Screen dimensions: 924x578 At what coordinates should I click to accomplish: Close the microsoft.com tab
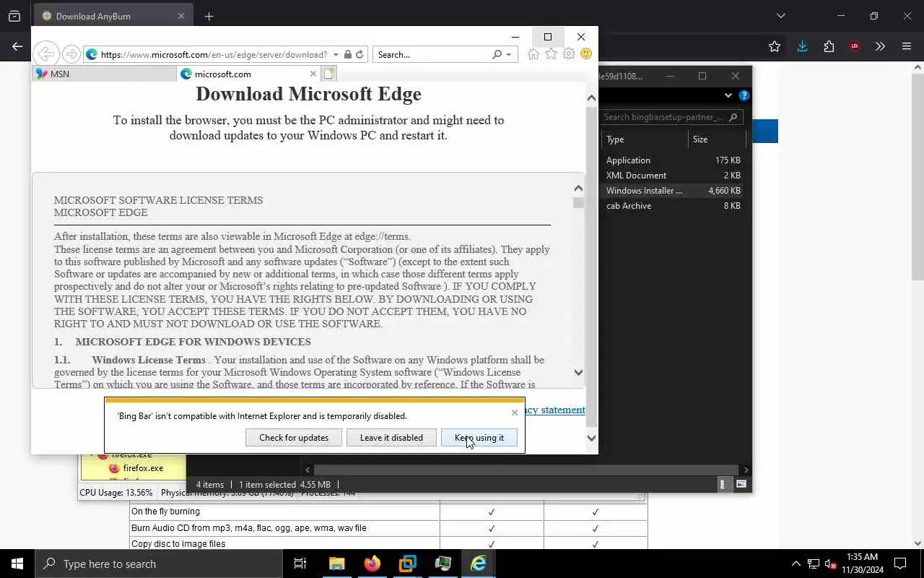(x=313, y=74)
